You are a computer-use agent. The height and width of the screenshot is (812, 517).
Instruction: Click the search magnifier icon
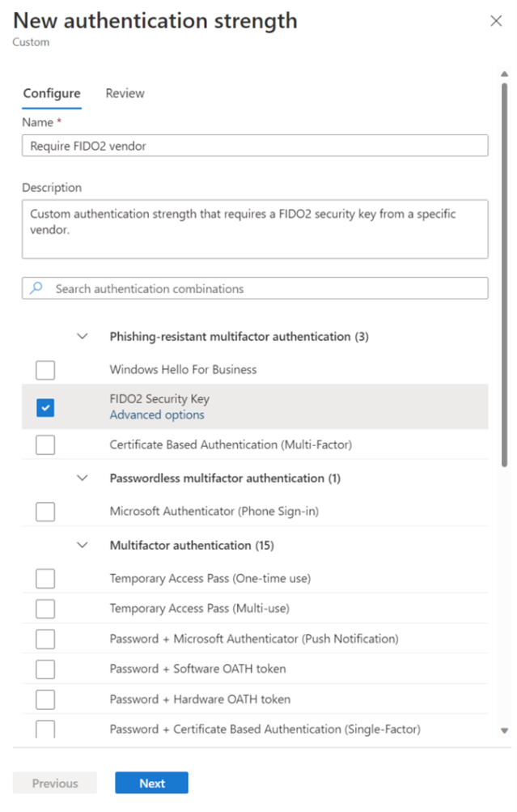point(36,288)
